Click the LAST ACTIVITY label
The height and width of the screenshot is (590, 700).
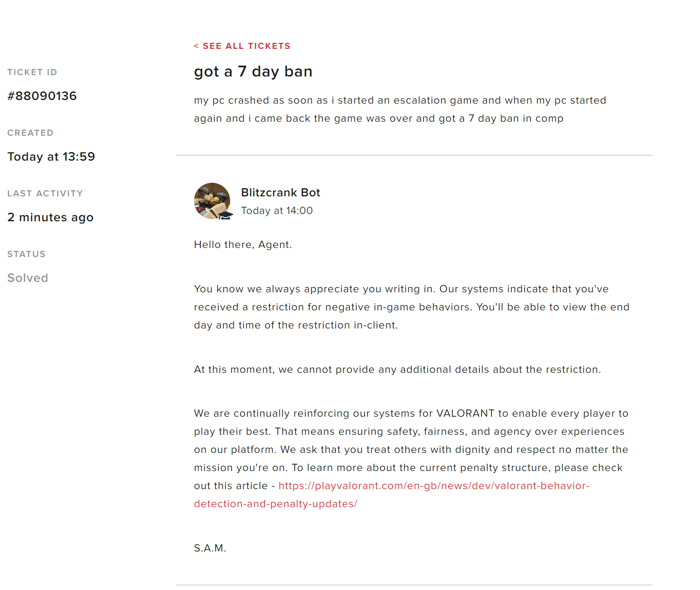tap(45, 194)
